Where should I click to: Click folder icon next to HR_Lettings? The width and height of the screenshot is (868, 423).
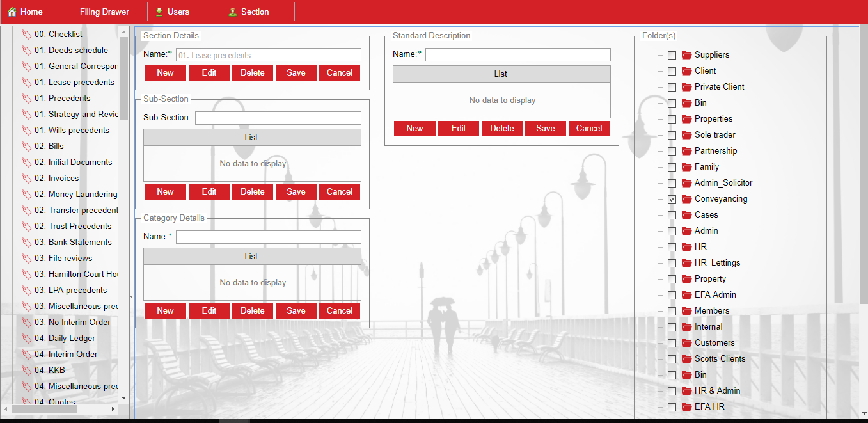687,263
